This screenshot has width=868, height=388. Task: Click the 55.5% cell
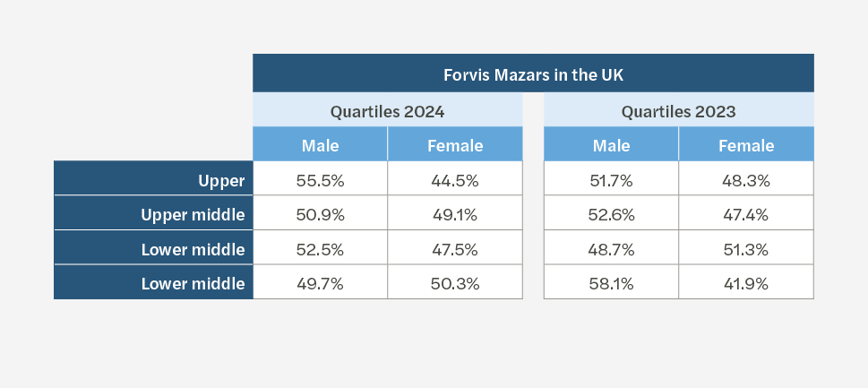(320, 180)
